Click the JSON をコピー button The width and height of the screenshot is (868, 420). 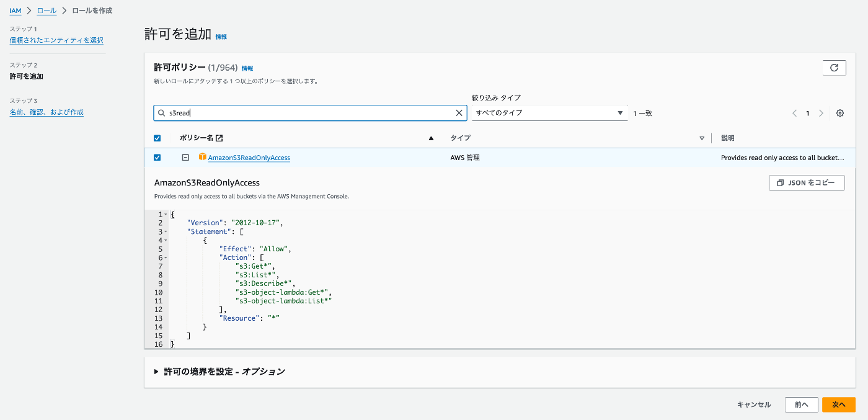tap(807, 183)
